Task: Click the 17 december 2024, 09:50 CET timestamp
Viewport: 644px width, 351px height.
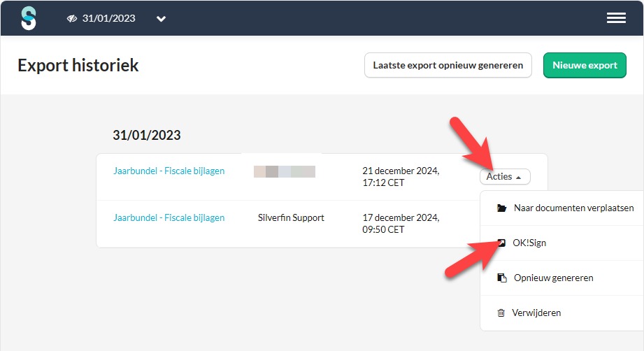Action: click(401, 223)
